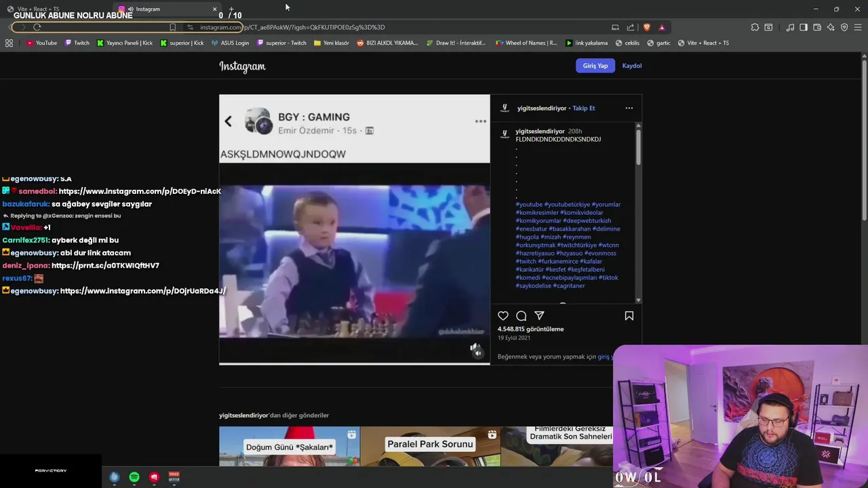Open the Yayıncı Paneli | Kick bookmark

(x=125, y=43)
